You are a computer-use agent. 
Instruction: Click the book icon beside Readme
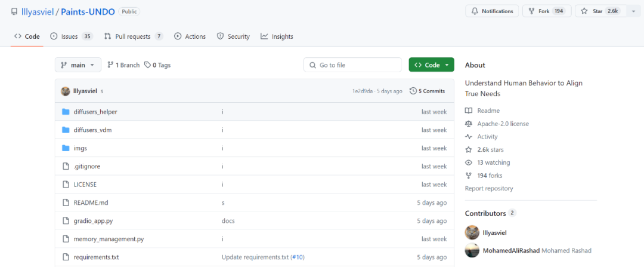pos(469,111)
